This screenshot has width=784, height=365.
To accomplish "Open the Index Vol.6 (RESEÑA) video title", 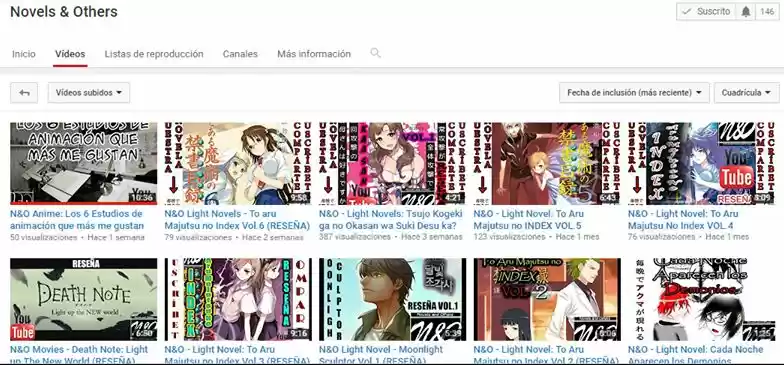I will point(237,220).
